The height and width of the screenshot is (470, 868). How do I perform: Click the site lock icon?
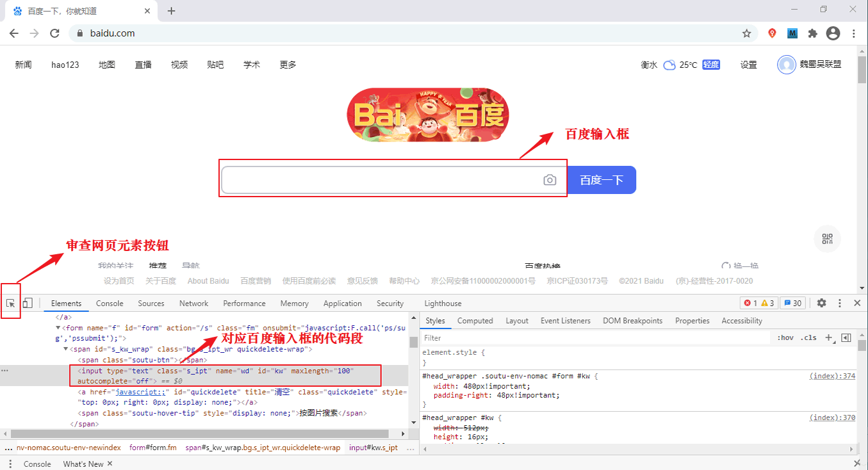click(80, 33)
